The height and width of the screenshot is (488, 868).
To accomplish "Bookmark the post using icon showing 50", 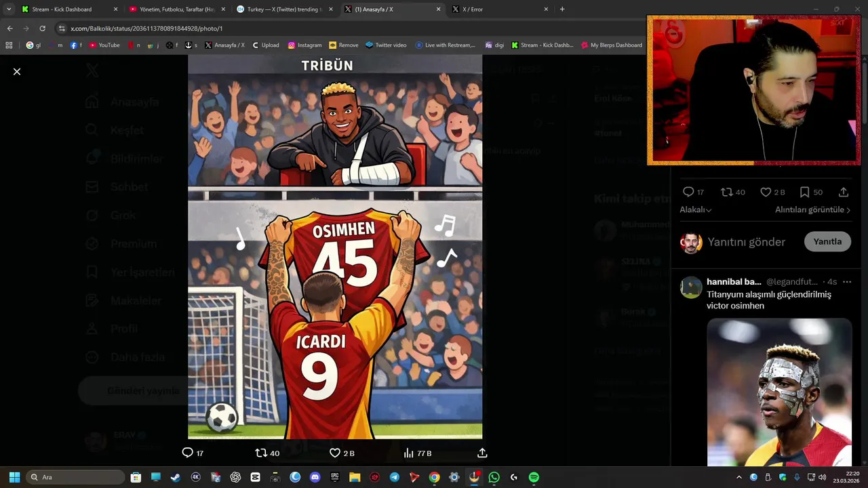I will pos(804,192).
